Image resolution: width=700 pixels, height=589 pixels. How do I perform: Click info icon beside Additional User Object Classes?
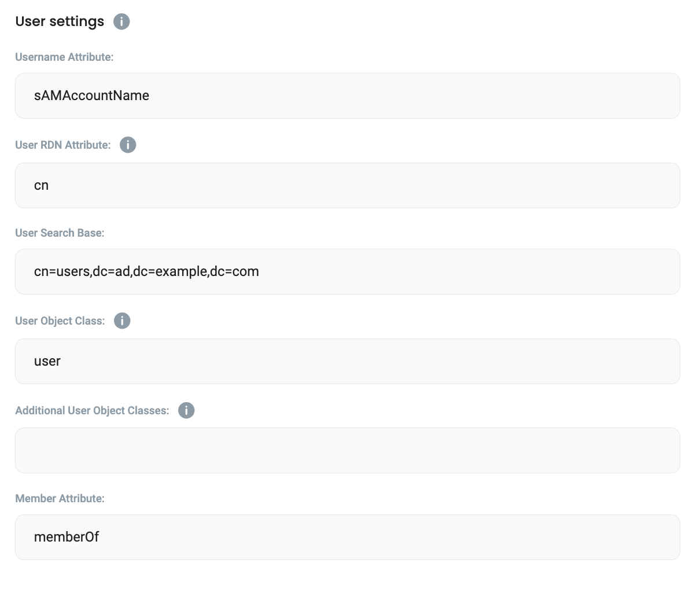[186, 410]
